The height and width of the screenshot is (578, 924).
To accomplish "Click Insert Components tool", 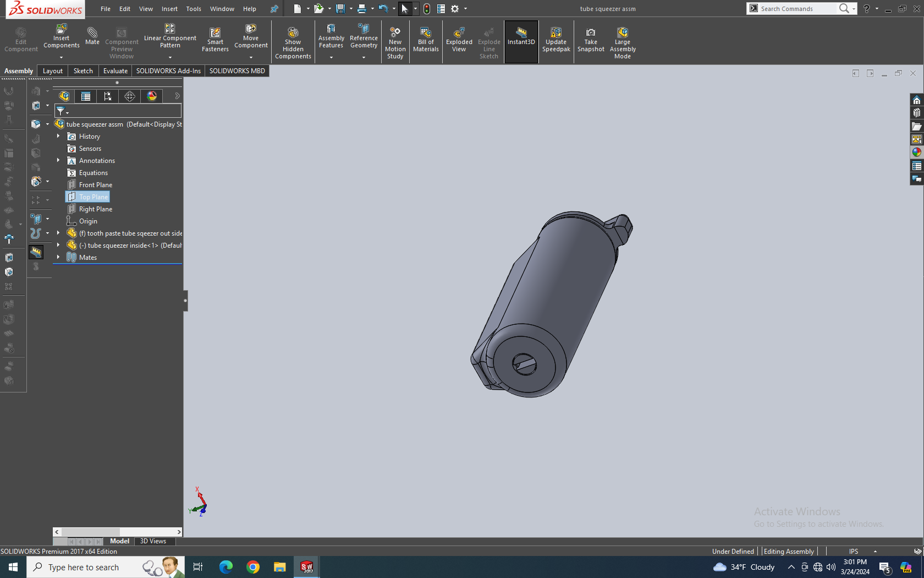I will (x=61, y=36).
